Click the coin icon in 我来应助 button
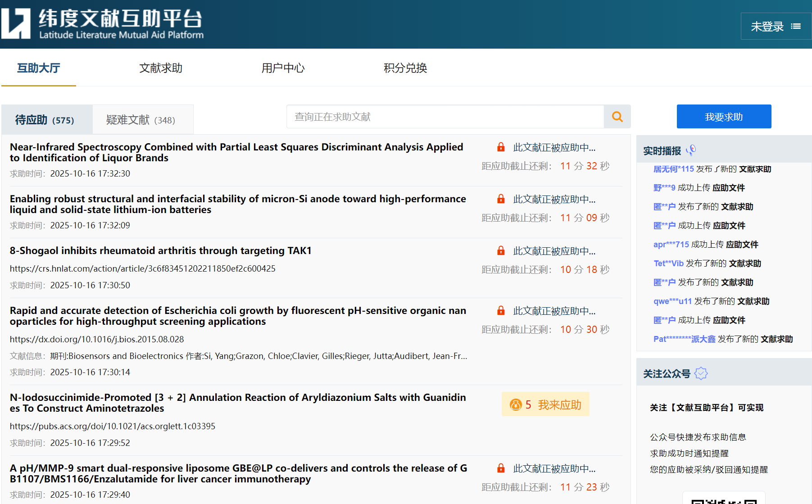The image size is (812, 504). click(x=515, y=404)
